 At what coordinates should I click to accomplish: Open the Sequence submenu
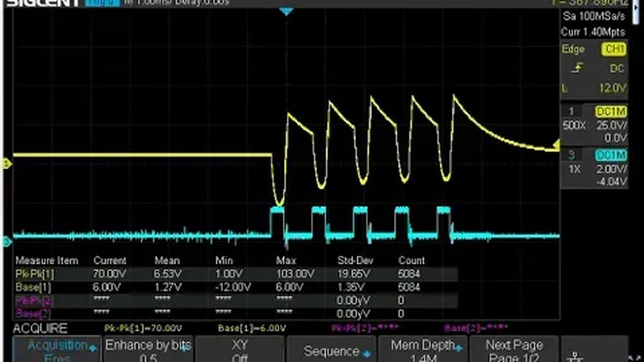click(332, 349)
